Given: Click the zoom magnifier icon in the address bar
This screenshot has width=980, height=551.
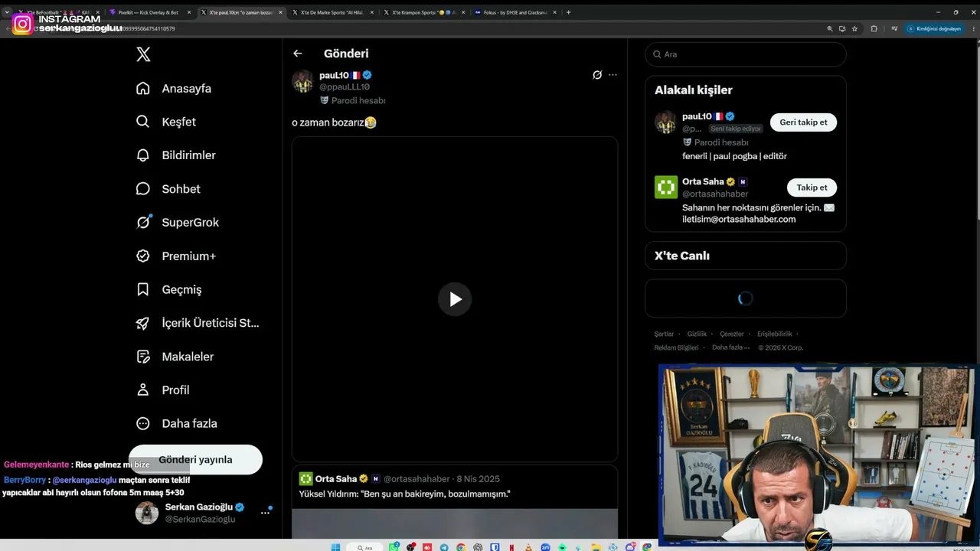Looking at the screenshot, I should [x=830, y=28].
